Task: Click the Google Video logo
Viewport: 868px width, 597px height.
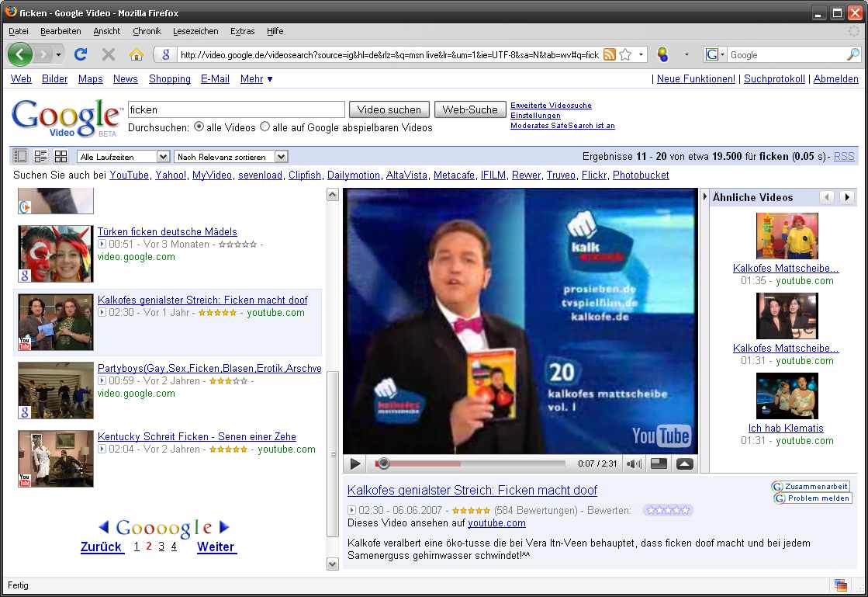Action: click(67, 118)
